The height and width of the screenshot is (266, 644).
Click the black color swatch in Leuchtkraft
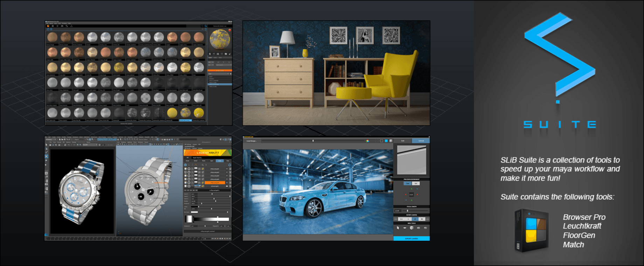click(195, 207)
